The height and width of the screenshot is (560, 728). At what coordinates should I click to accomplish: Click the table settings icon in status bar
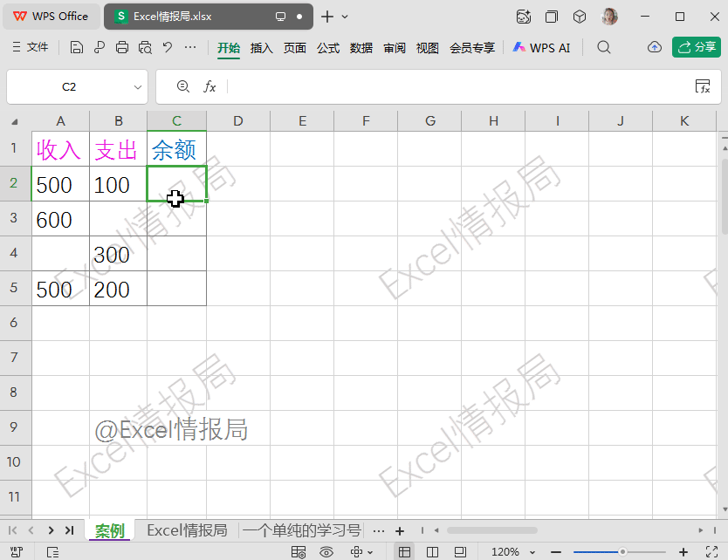(x=298, y=551)
